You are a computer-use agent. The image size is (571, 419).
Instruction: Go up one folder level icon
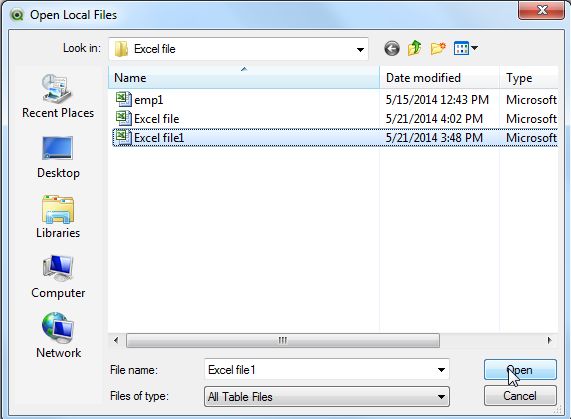415,48
